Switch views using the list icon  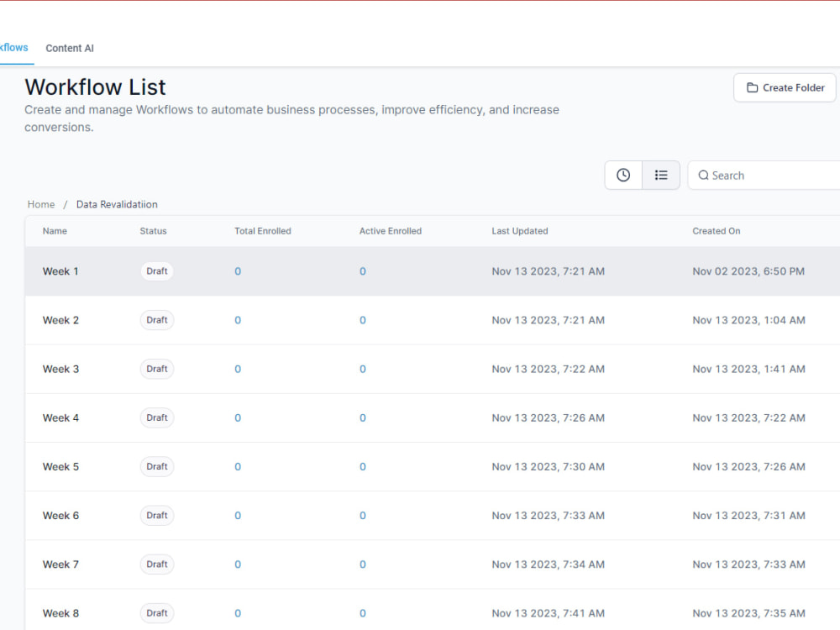[x=661, y=175]
